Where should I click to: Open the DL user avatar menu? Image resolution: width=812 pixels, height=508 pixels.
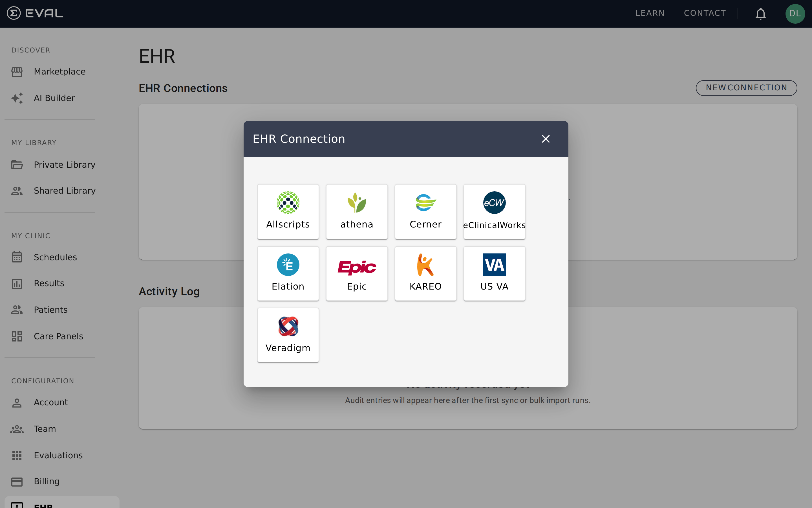point(795,14)
